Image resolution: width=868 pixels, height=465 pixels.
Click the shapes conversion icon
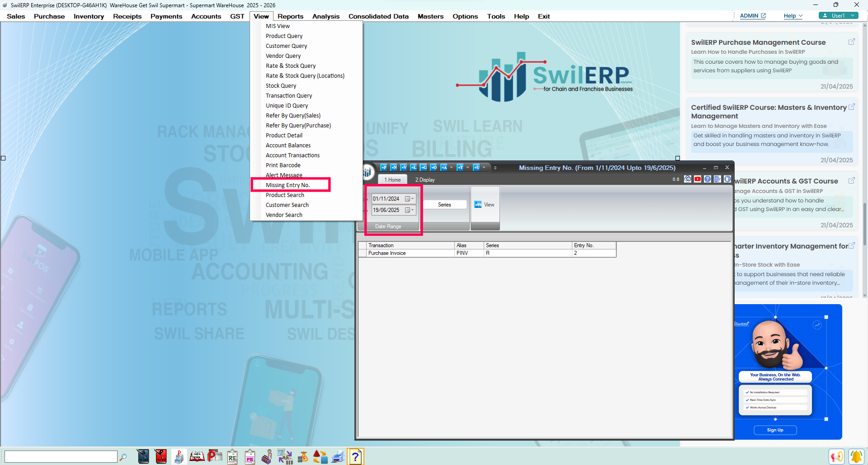click(x=320, y=456)
